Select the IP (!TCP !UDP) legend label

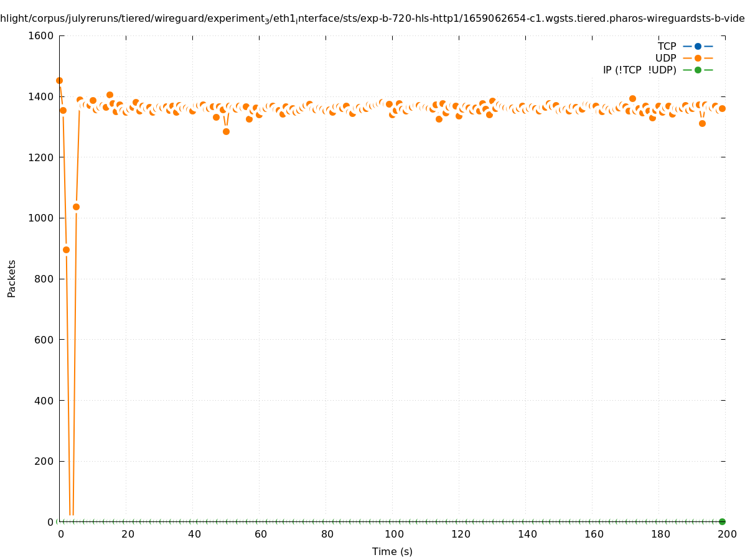[x=639, y=70]
